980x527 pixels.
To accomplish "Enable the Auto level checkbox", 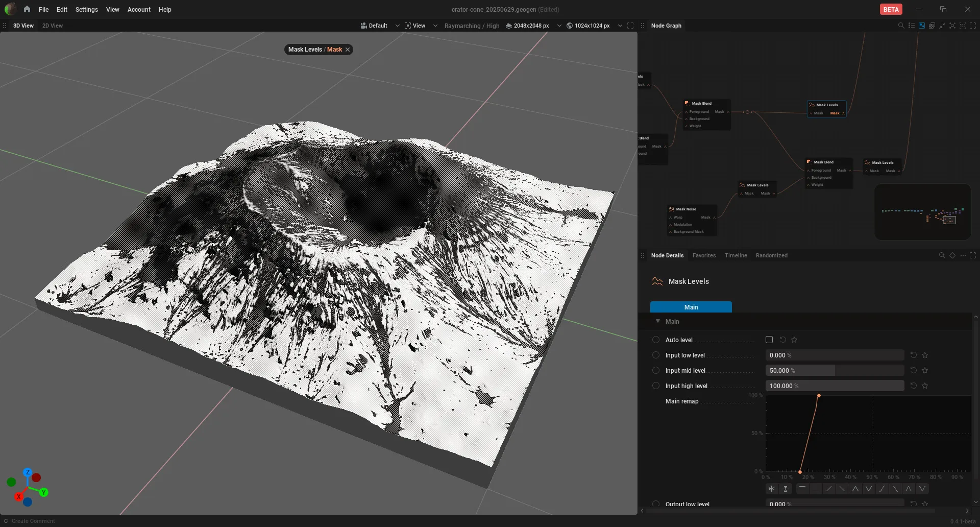I will pyautogui.click(x=769, y=340).
